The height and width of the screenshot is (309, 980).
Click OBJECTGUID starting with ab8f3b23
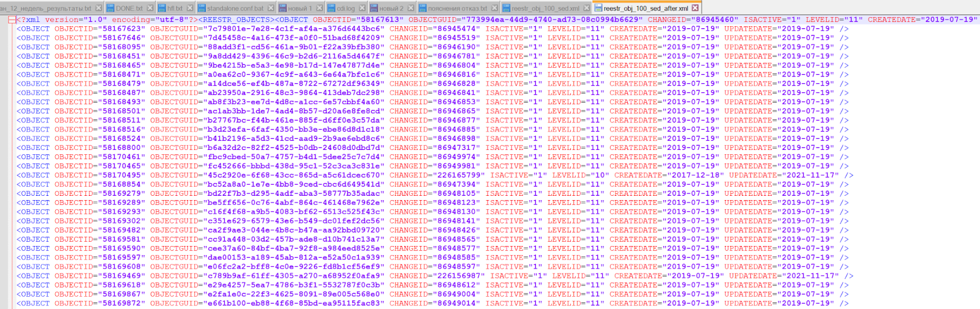(x=294, y=102)
